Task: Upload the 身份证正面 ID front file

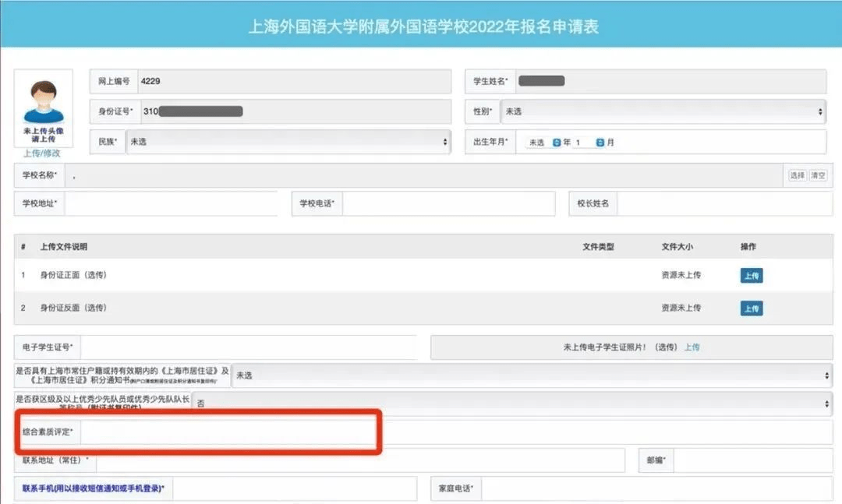Action: tap(751, 276)
